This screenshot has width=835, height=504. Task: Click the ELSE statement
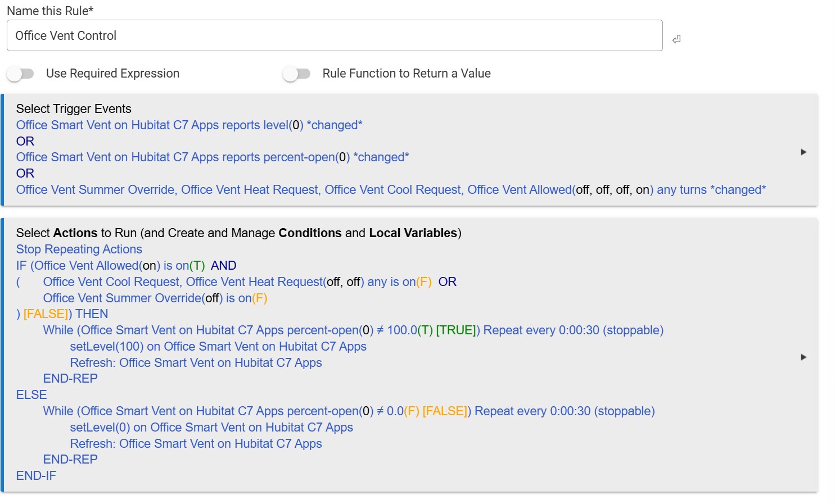(x=31, y=395)
